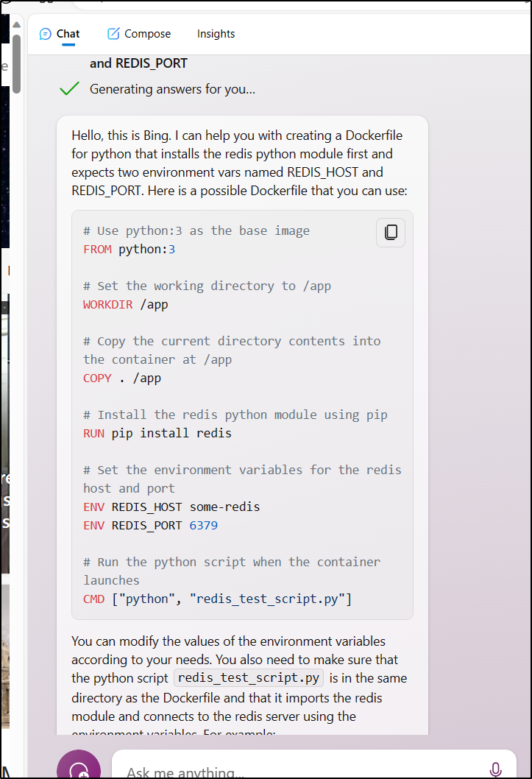Click the 'Hello, this is Bing' paragraph
532x779 pixels.
pyautogui.click(x=240, y=163)
